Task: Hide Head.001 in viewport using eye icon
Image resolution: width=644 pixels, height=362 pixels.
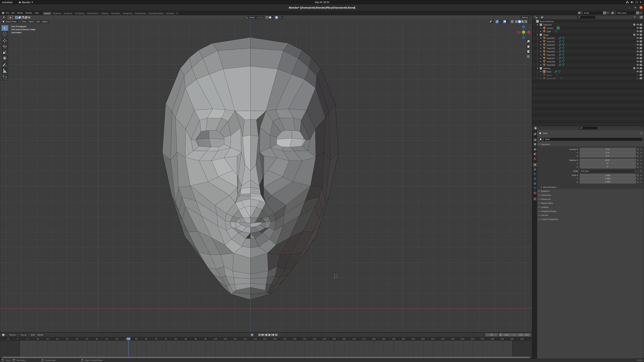Action: pyautogui.click(x=637, y=38)
